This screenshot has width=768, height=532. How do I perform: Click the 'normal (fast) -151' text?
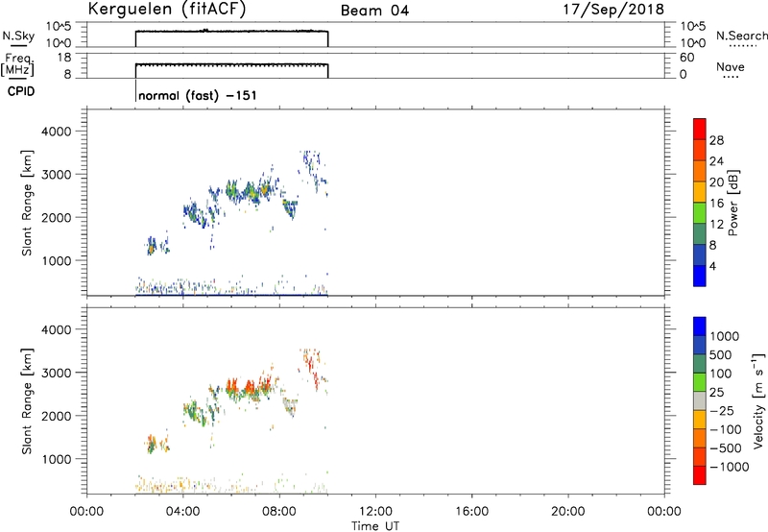click(x=198, y=95)
